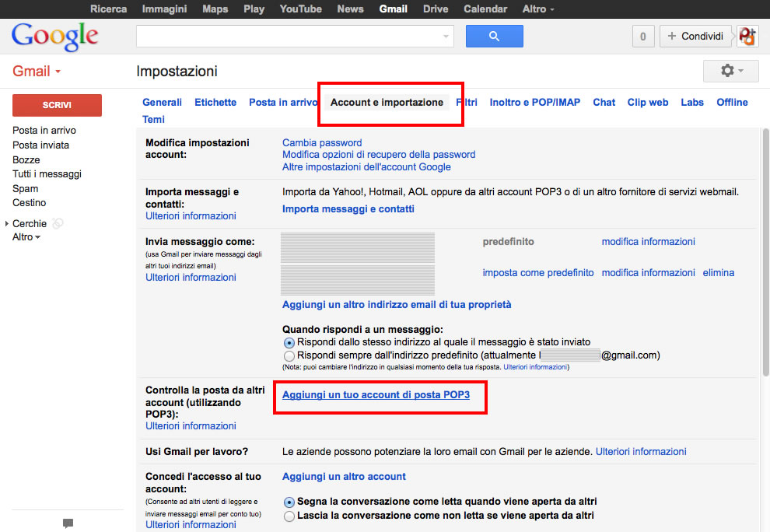The width and height of the screenshot is (770, 532).
Task: Click the notifications counter box
Action: click(642, 37)
